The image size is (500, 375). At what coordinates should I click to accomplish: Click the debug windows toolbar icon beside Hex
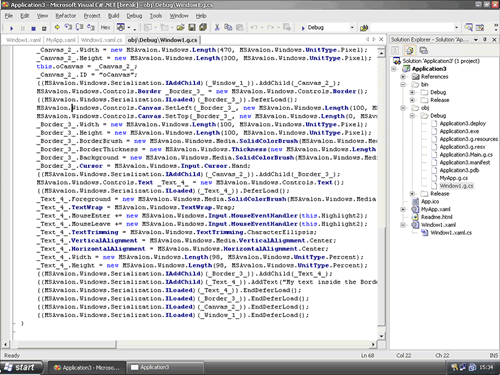coord(121,27)
